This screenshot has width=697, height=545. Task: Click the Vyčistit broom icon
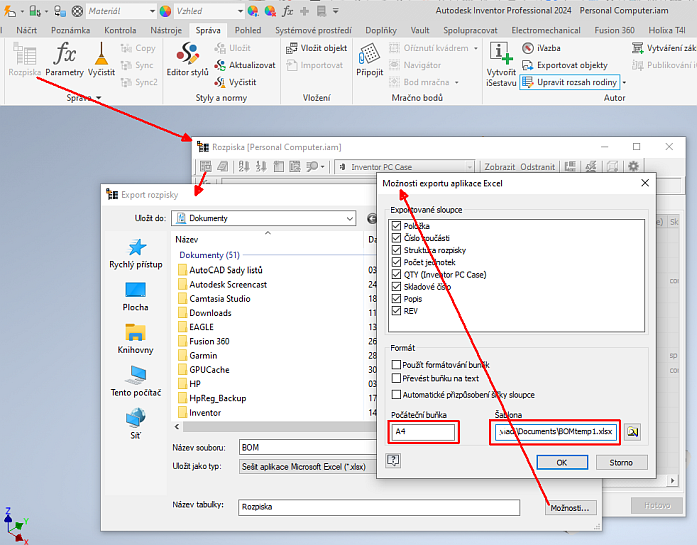point(101,58)
